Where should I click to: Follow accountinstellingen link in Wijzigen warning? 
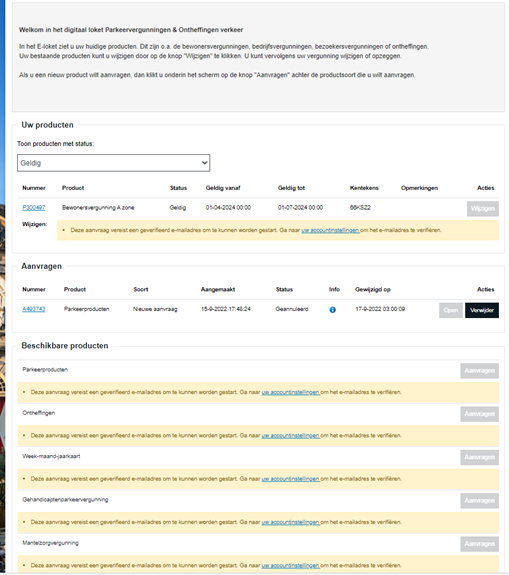coord(330,230)
